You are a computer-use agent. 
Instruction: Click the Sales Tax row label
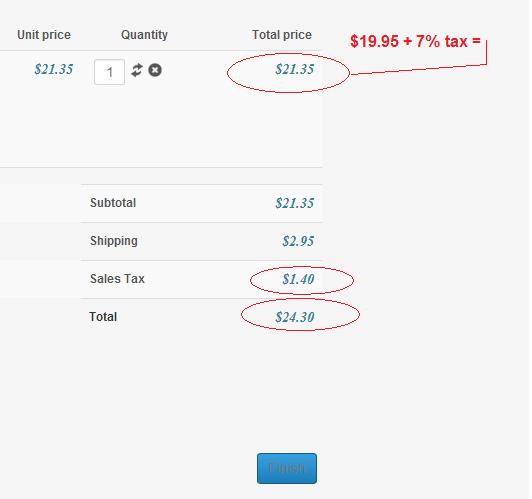117,279
